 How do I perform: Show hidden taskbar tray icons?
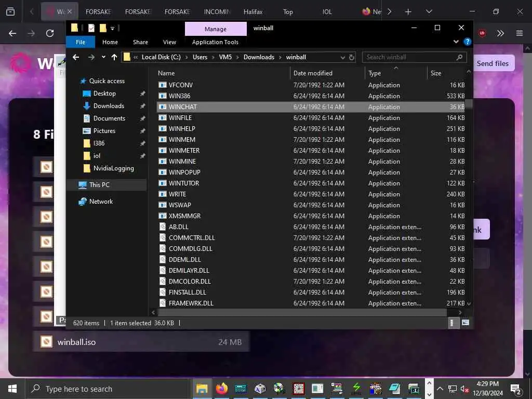pyautogui.click(x=440, y=389)
